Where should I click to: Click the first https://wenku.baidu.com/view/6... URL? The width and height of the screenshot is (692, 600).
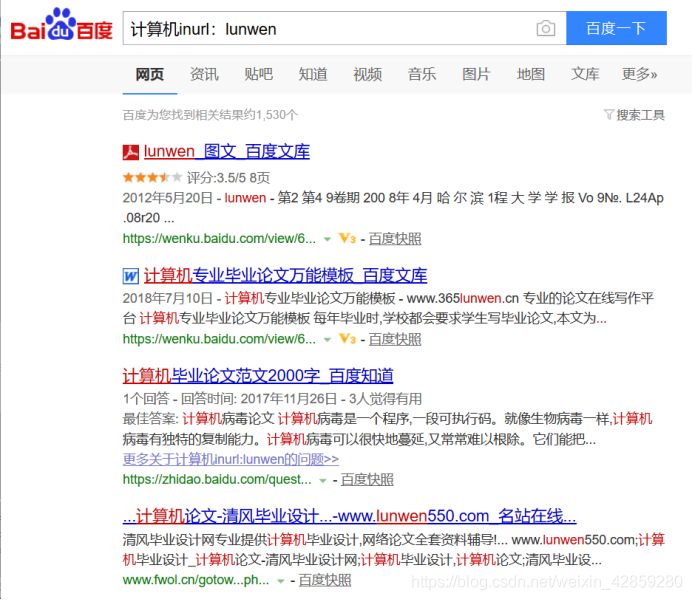pos(219,239)
